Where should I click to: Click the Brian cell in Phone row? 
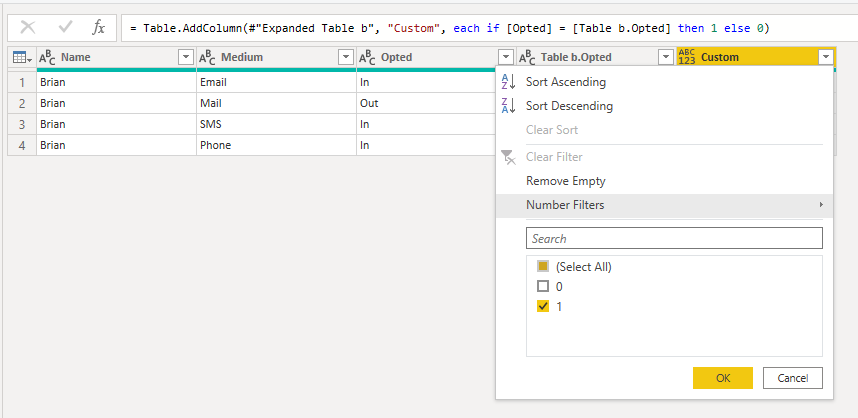(117, 145)
